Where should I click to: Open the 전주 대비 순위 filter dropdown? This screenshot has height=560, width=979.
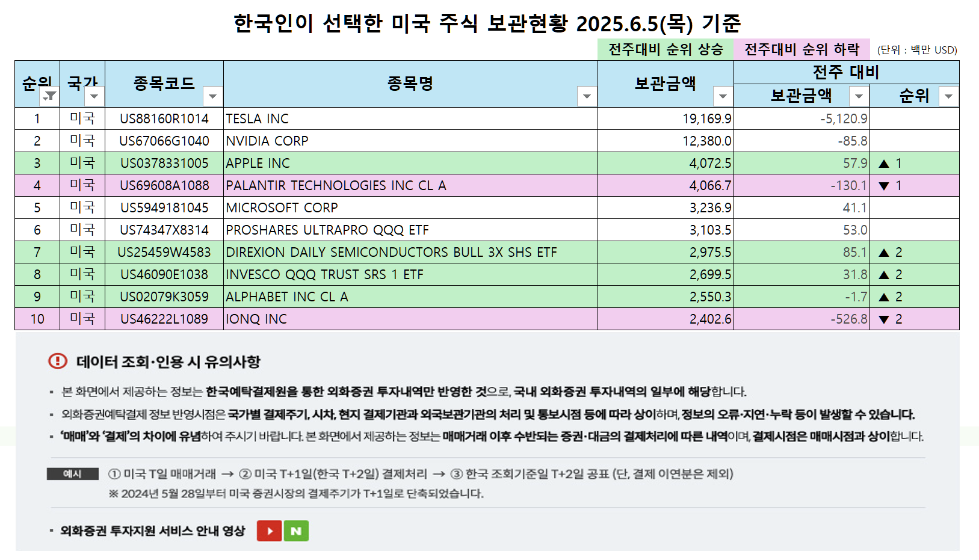948,96
